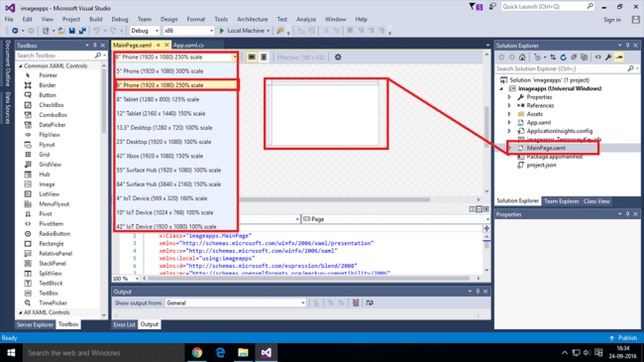This screenshot has height=362, width=644.
Task: Collapse Common XAML Controls group
Action: (x=20, y=65)
